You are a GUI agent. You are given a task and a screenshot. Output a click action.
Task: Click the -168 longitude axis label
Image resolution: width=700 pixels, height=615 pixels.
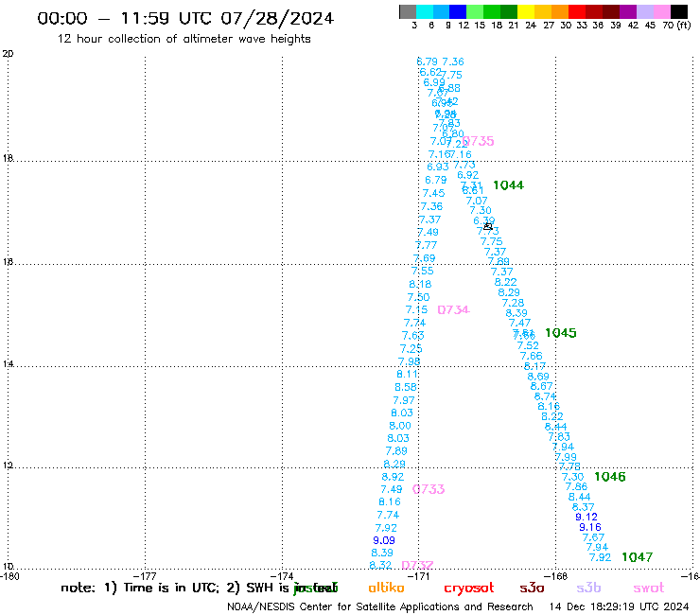click(x=556, y=576)
